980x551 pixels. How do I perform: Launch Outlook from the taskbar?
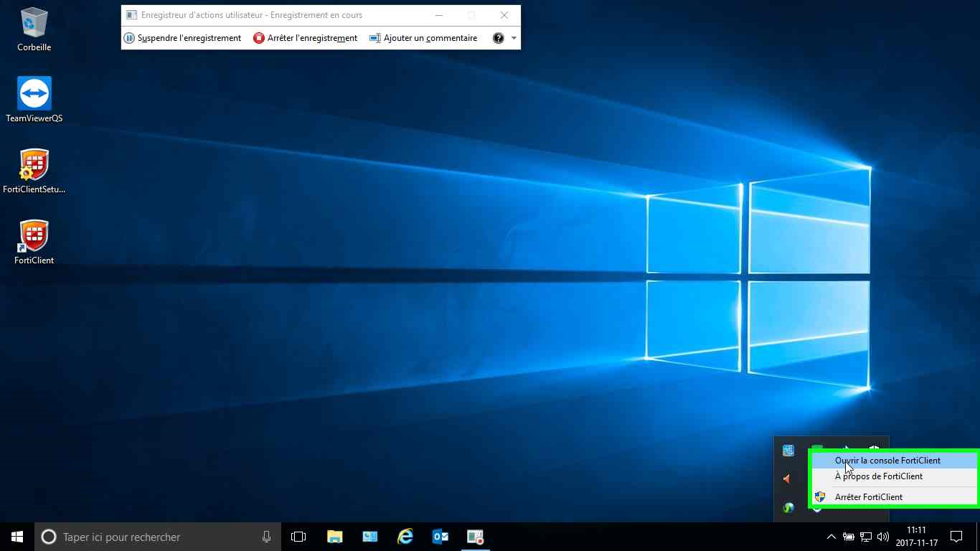440,537
